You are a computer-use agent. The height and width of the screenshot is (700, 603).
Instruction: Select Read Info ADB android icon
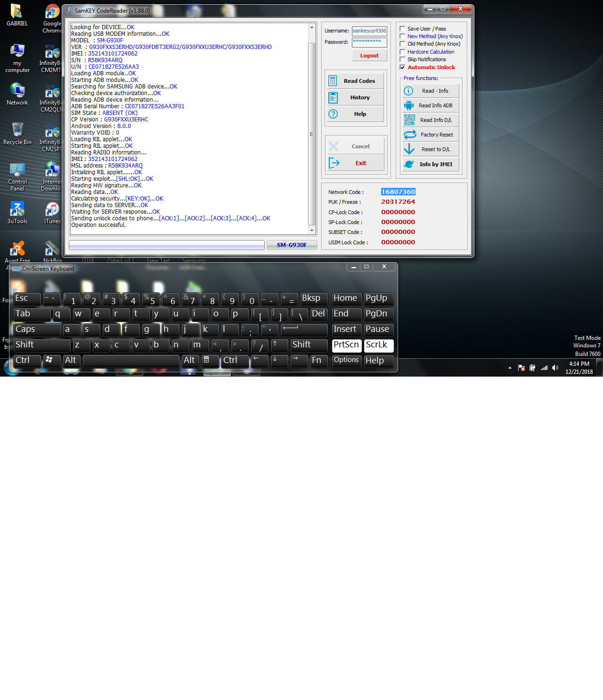pos(431,105)
